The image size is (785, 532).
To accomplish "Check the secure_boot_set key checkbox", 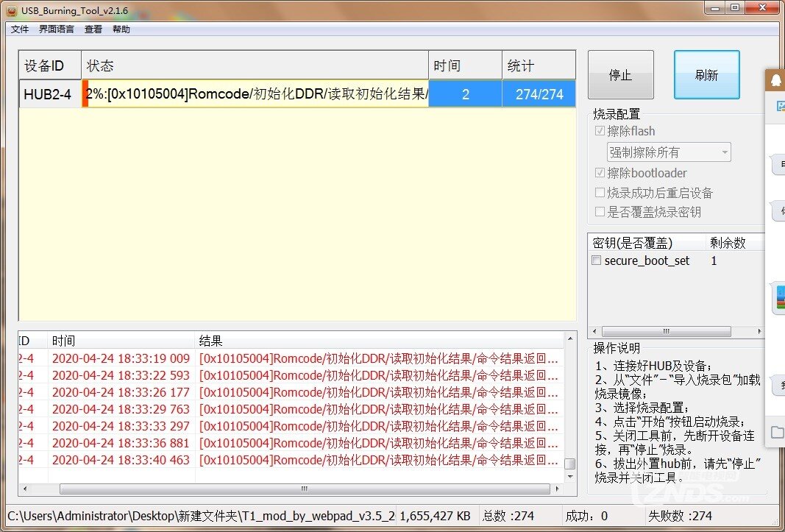I will (596, 260).
